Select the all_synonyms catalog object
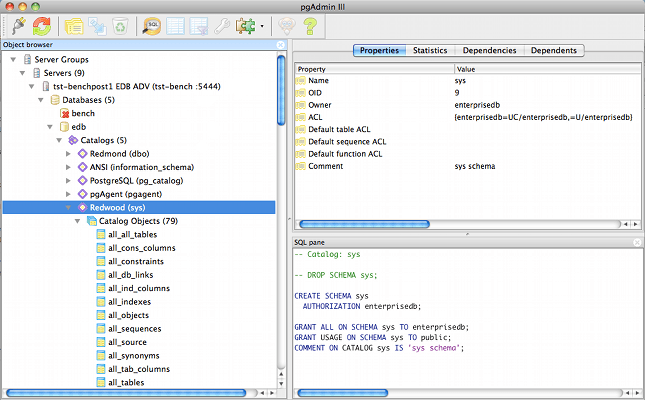645x400 pixels. 134,356
